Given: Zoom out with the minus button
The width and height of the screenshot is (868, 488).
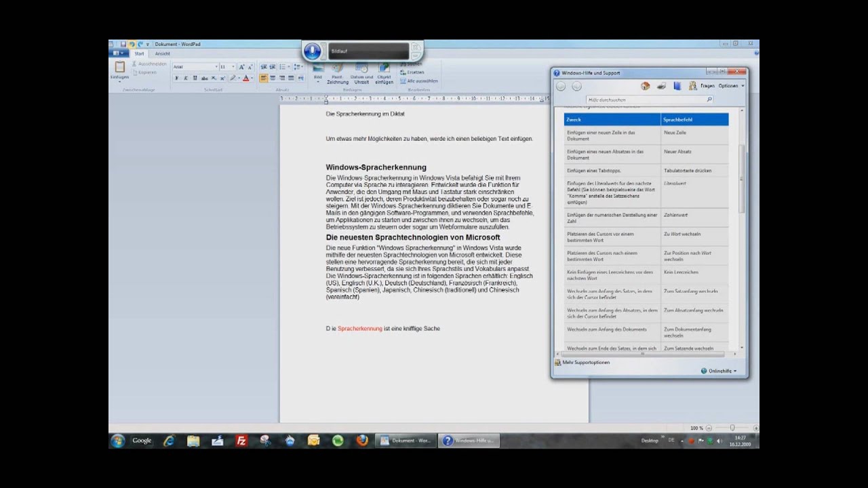Looking at the screenshot, I should [709, 428].
